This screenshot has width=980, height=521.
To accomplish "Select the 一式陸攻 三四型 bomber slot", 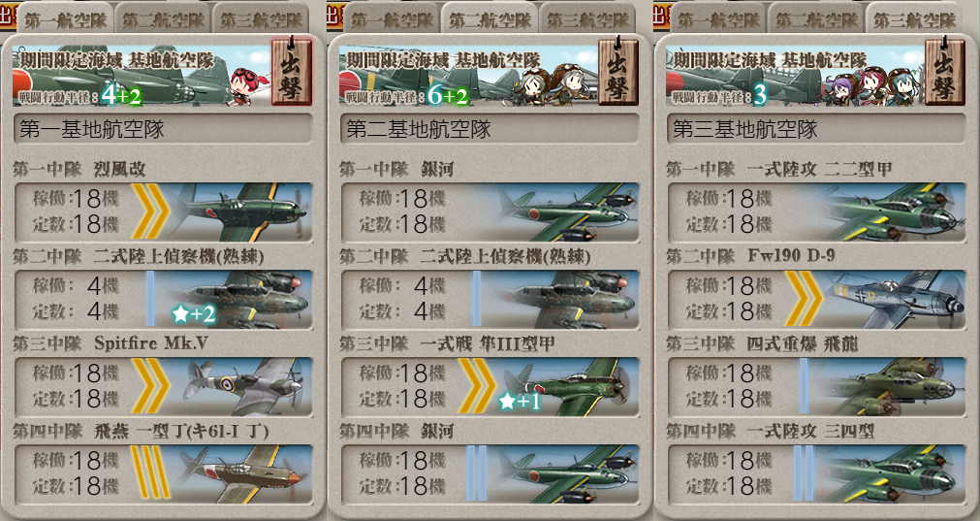I will click(x=816, y=473).
